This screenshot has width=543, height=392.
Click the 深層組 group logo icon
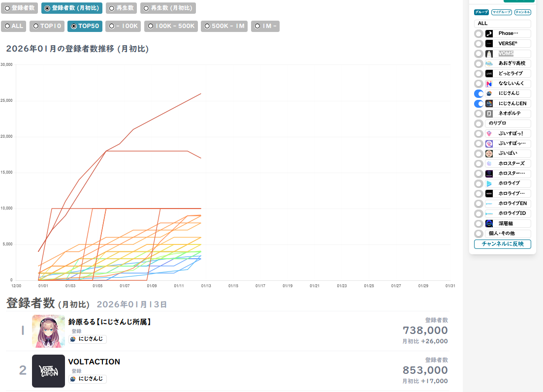pyautogui.click(x=489, y=223)
